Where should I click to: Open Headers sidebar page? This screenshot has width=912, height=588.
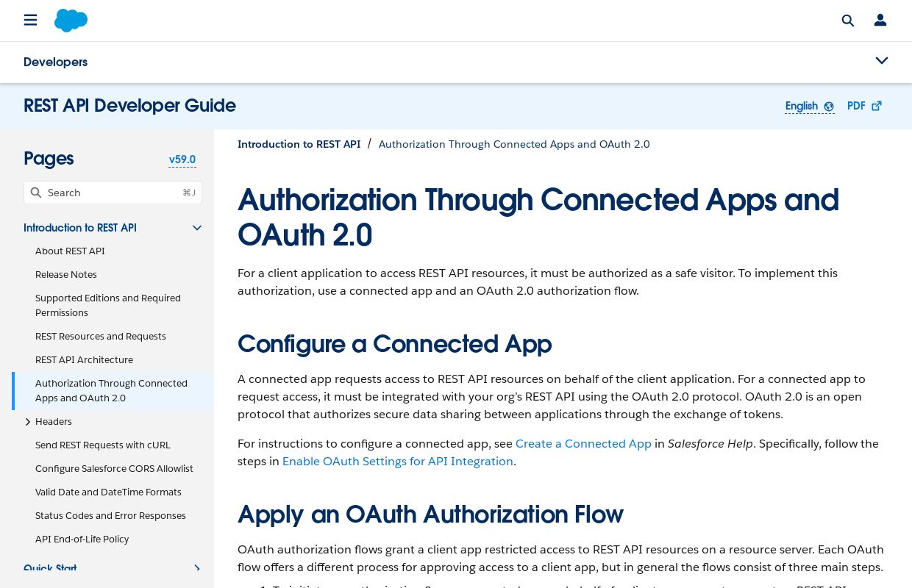(54, 422)
